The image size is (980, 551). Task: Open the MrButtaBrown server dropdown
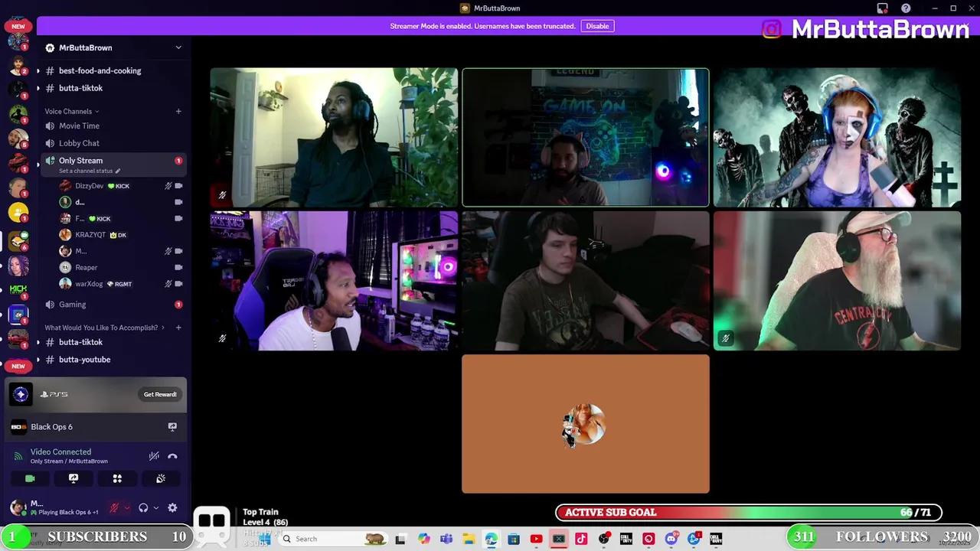pos(178,47)
